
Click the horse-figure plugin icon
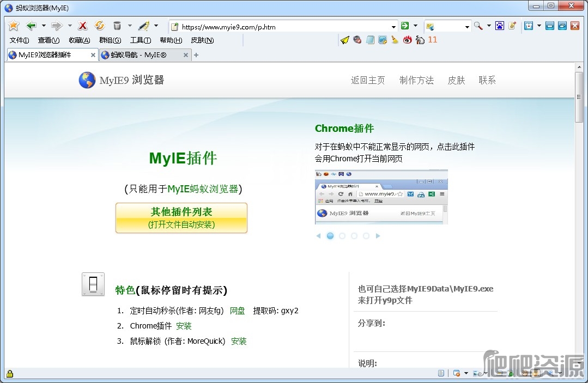[420, 40]
